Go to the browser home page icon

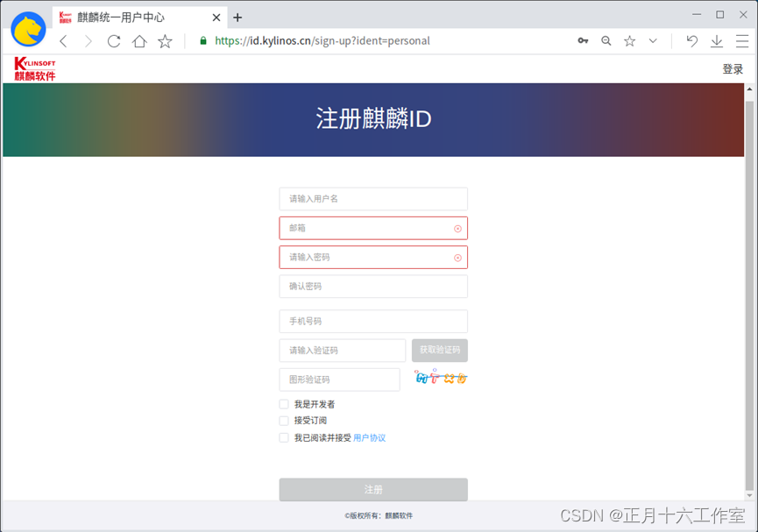click(x=139, y=41)
